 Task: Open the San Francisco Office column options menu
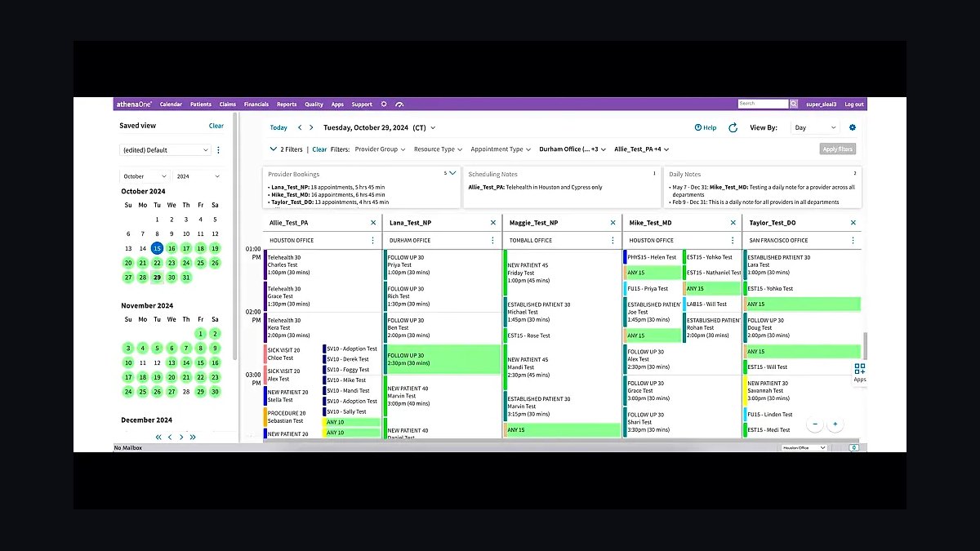(x=853, y=240)
